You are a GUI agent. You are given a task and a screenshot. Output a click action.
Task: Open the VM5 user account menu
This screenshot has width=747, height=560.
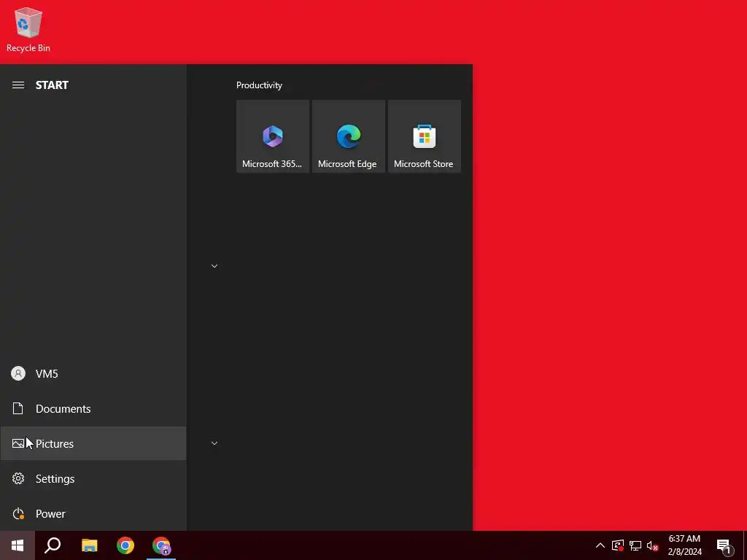pos(93,374)
